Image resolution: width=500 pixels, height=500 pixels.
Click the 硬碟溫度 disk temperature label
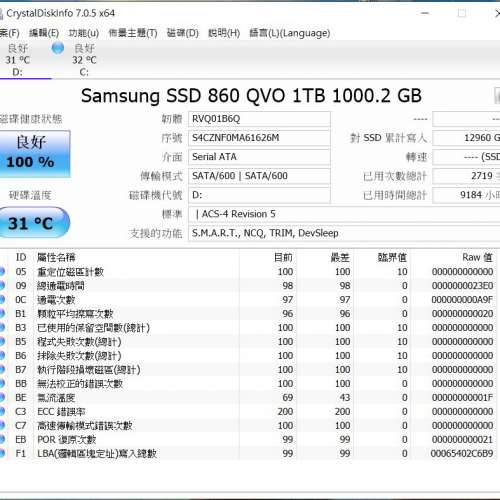pos(30,195)
